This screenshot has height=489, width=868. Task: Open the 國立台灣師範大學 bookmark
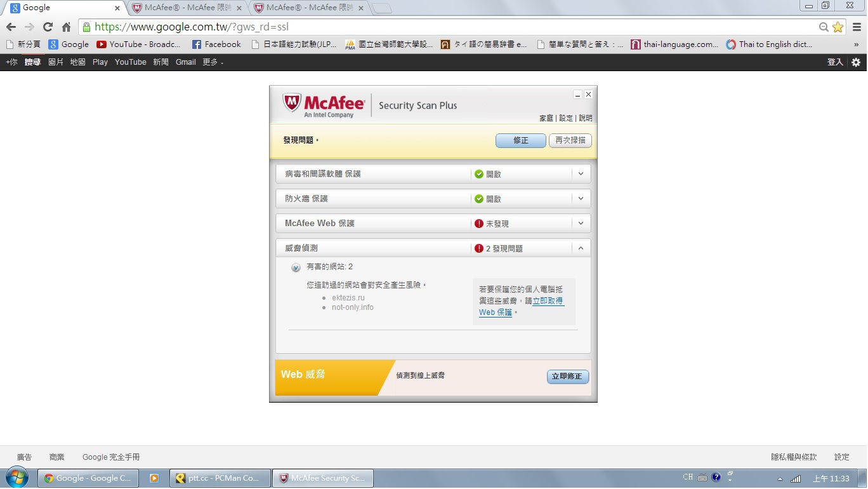coord(389,44)
